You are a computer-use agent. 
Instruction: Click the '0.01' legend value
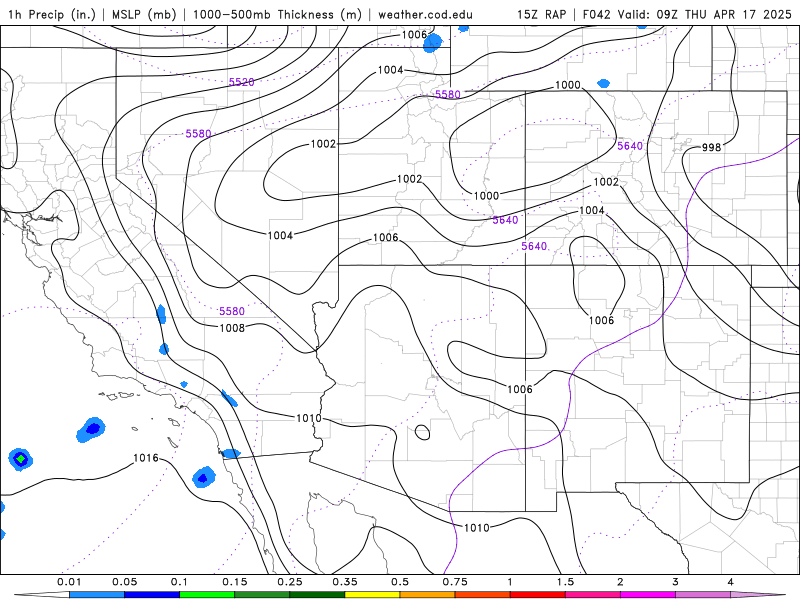click(x=69, y=582)
